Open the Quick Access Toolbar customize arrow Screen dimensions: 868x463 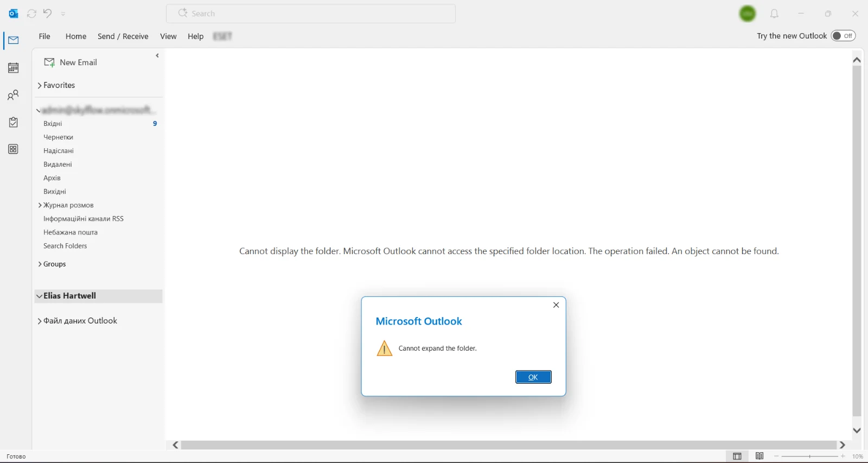[x=63, y=14]
